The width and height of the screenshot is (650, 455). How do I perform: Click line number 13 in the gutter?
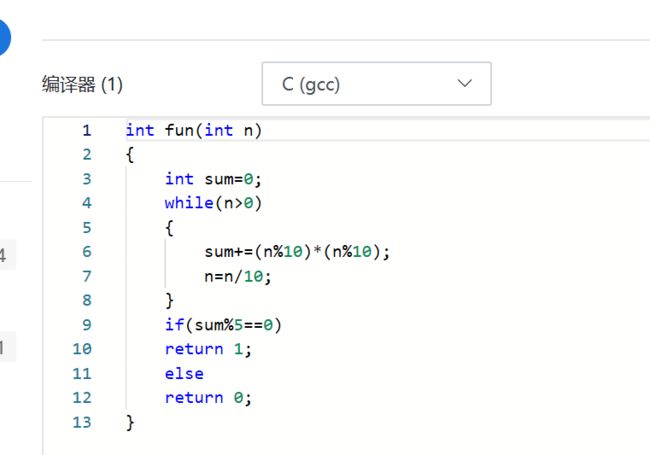(x=82, y=422)
